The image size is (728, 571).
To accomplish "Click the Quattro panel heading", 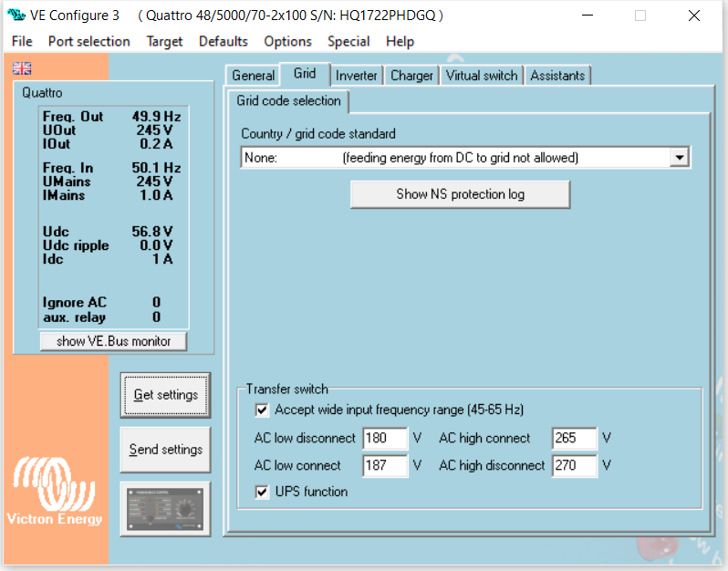I will tap(42, 93).
